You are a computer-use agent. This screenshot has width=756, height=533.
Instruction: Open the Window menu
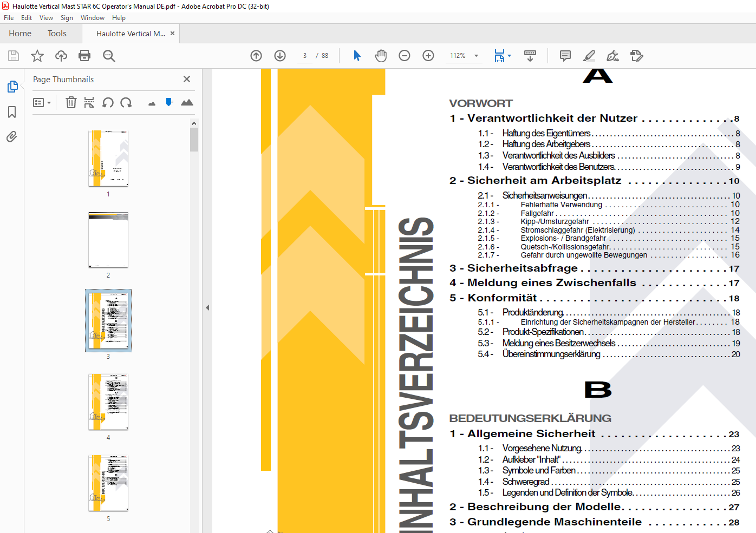pos(93,18)
